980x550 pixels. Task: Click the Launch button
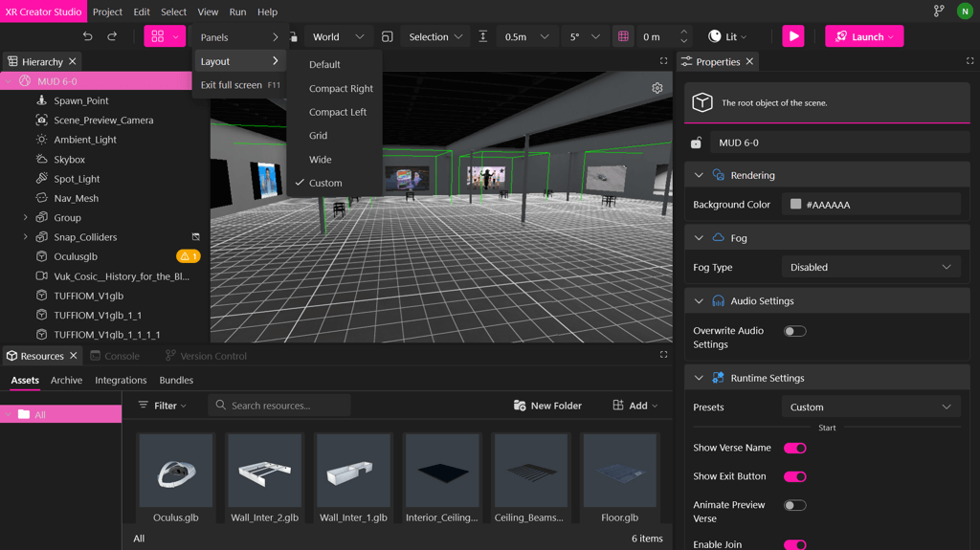864,36
